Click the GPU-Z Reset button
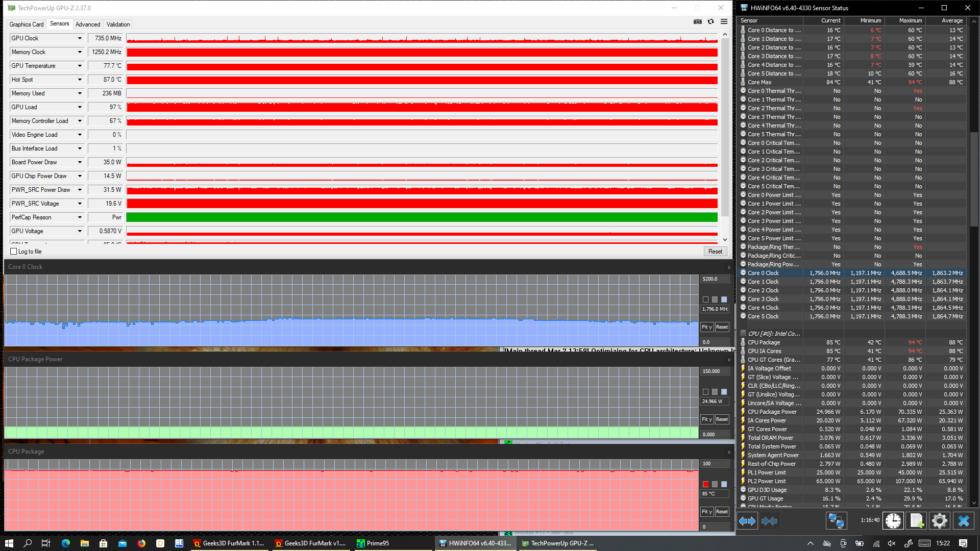980x551 pixels. pyautogui.click(x=715, y=252)
